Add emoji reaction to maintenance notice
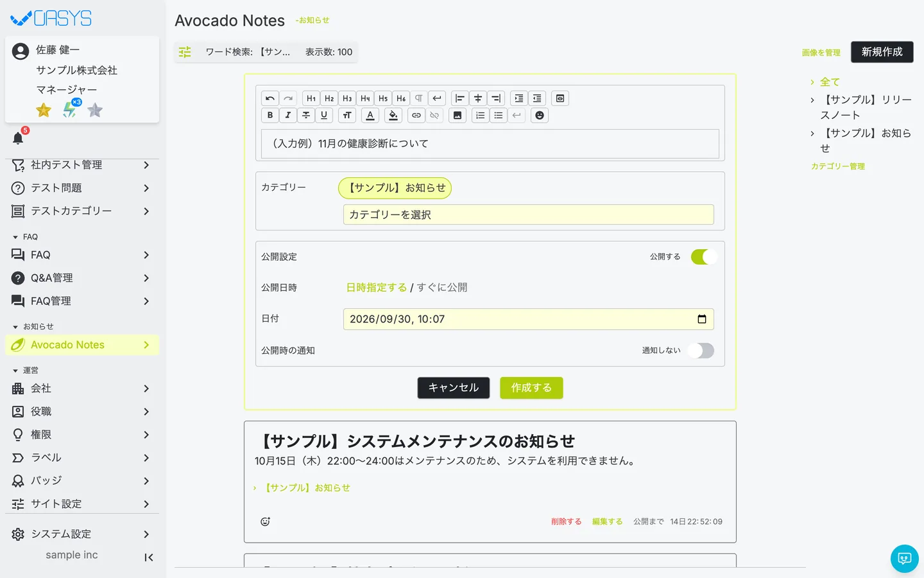924x578 pixels. (x=265, y=521)
